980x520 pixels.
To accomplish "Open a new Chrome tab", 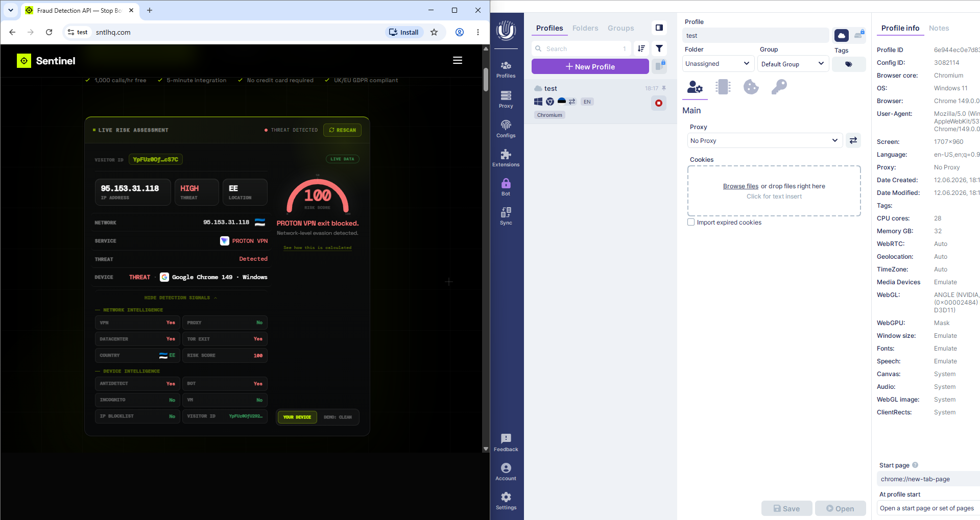I will (x=150, y=10).
